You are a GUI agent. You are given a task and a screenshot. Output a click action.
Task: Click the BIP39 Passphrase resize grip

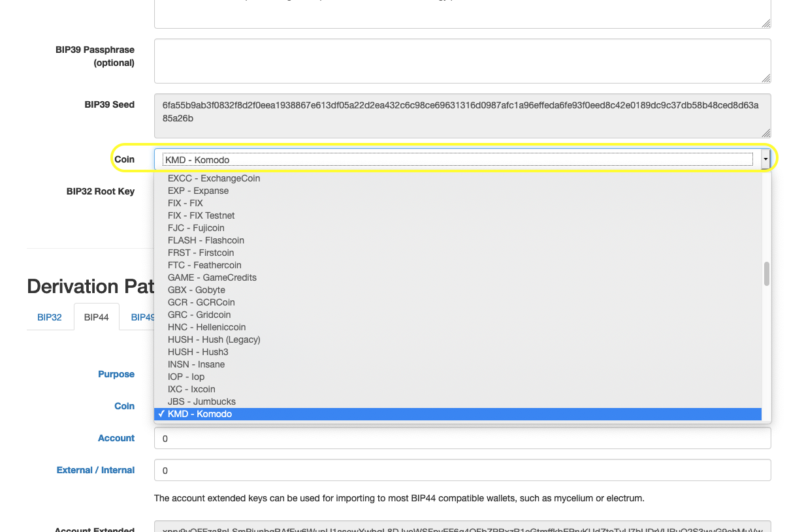point(766,78)
